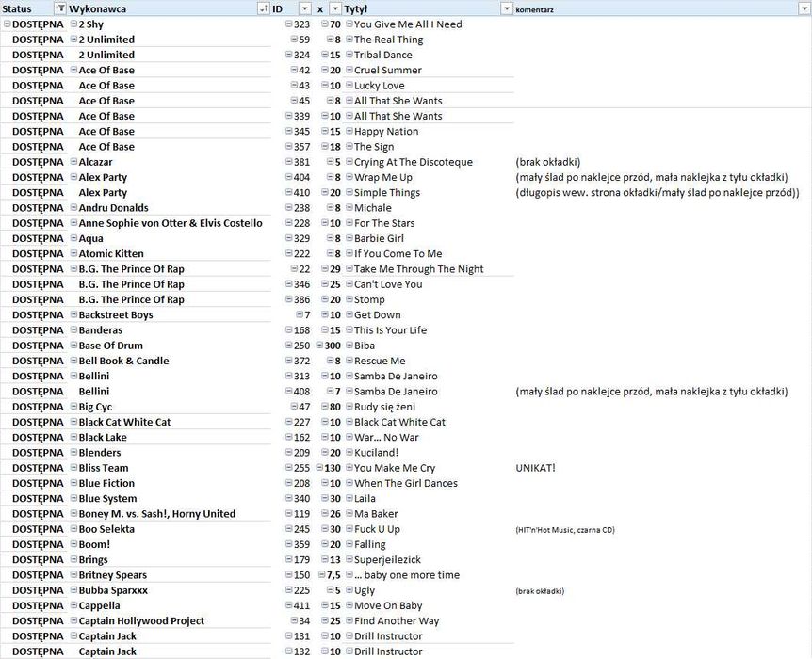Collapse the ID 323 group
Viewport: 812px width, 659px height.
point(289,24)
